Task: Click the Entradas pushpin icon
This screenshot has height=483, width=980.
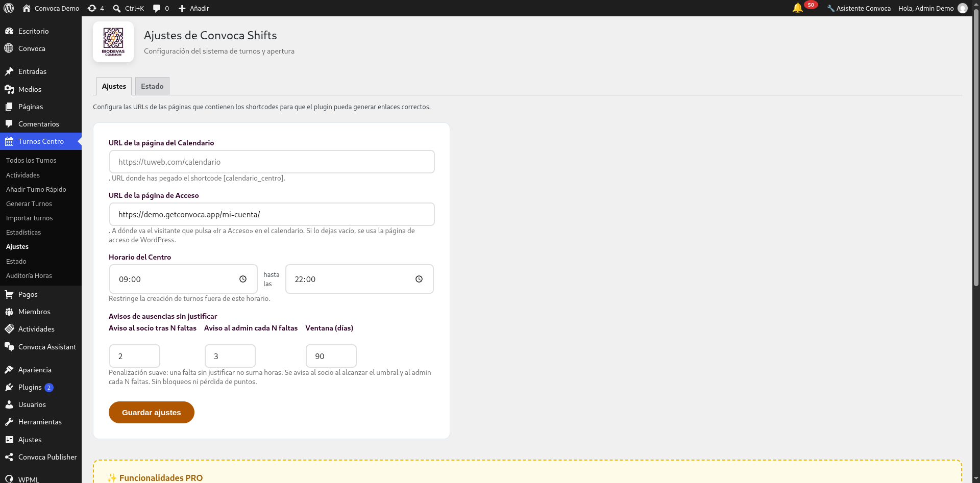Action: [x=9, y=71]
